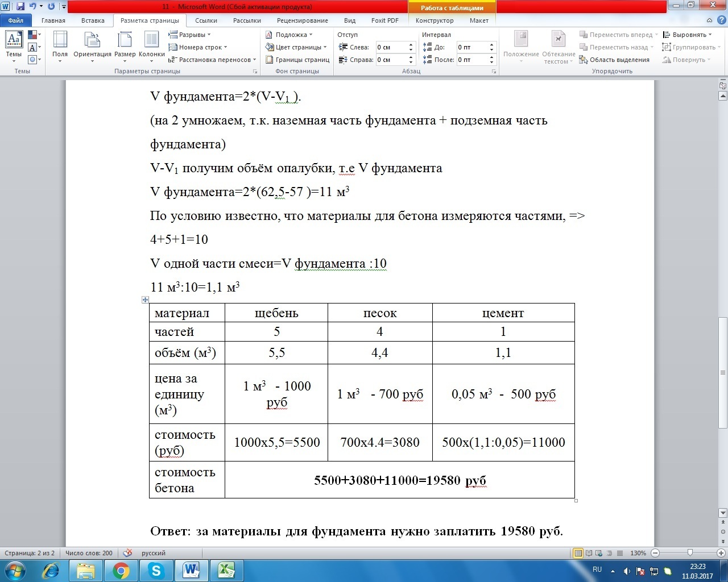728x582 pixels.
Task: Open Windows Explorer from the taskbar
Action: [x=86, y=571]
